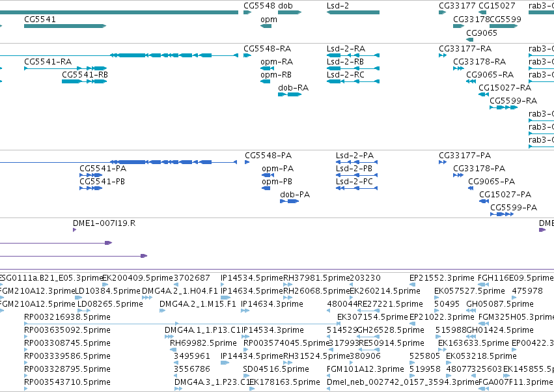554x392 pixels.
Task: Click the opm-RA transcript label
Action: pos(277,61)
